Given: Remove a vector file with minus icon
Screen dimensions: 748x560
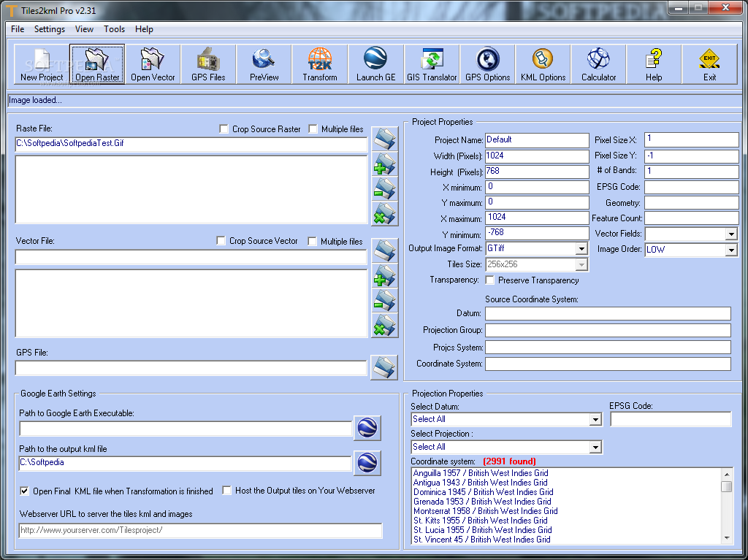Looking at the screenshot, I should coord(384,301).
